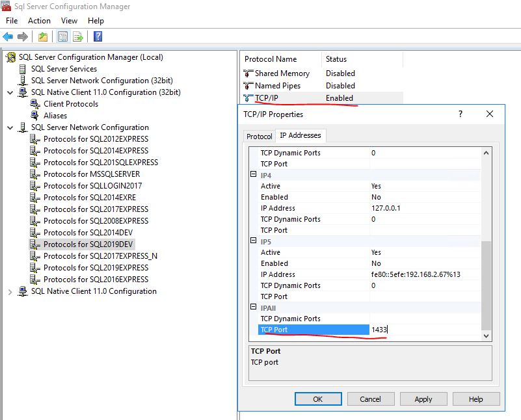The width and height of the screenshot is (521, 420).
Task: Toggle the Show/Hide console tree icon
Action: click(x=62, y=36)
